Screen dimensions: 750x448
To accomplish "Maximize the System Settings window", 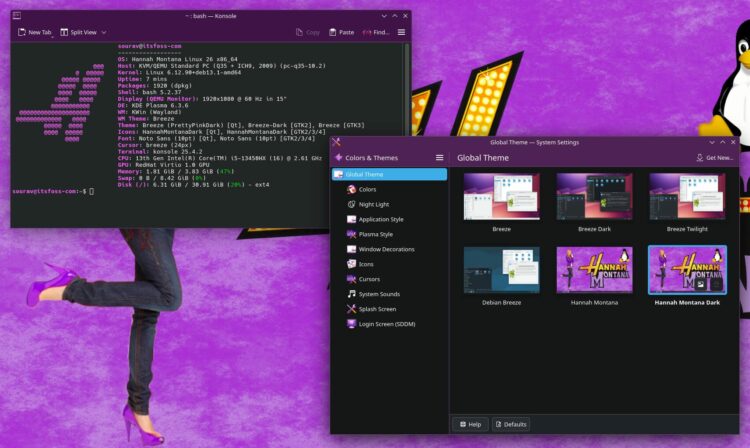I will coord(722,142).
